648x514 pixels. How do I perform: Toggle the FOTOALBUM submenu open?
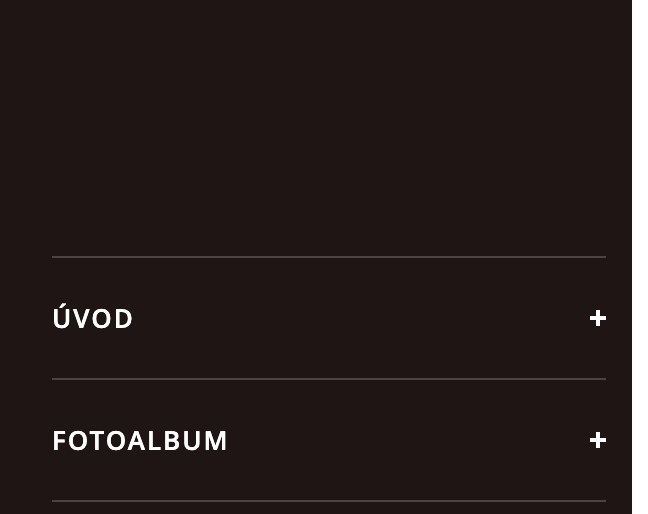pyautogui.click(x=598, y=440)
